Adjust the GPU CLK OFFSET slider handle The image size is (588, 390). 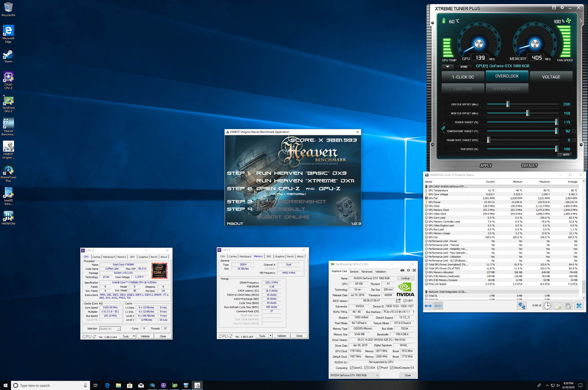point(508,104)
